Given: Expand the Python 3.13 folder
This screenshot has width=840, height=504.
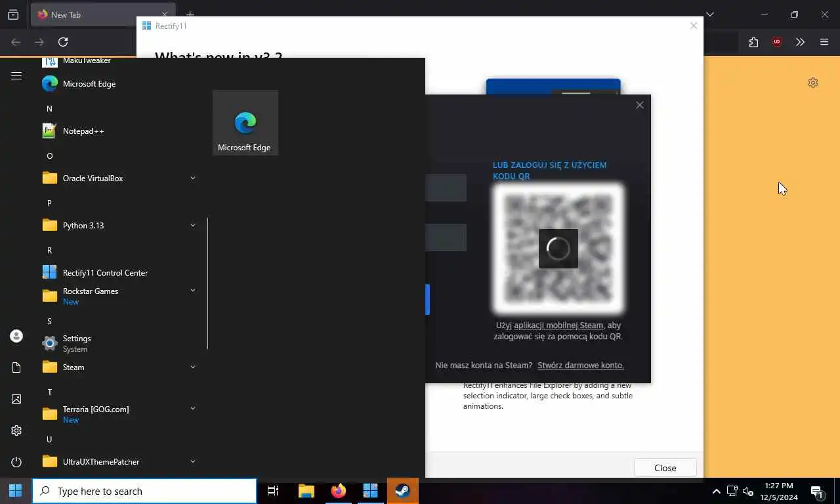Looking at the screenshot, I should [x=118, y=226].
